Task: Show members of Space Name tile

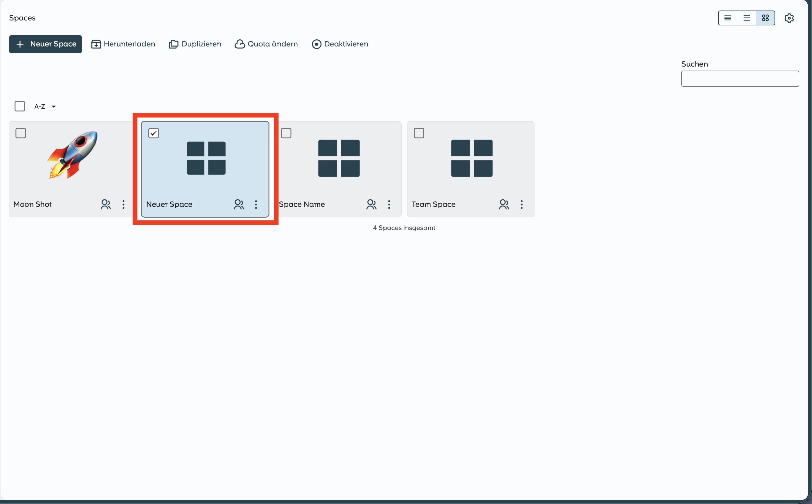Action: point(371,204)
